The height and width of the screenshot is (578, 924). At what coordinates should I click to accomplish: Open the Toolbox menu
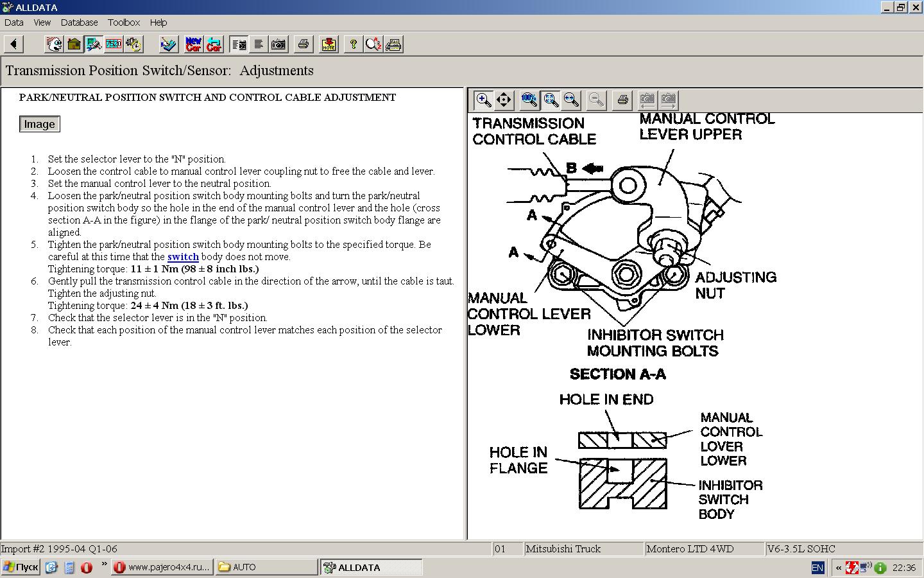point(124,22)
